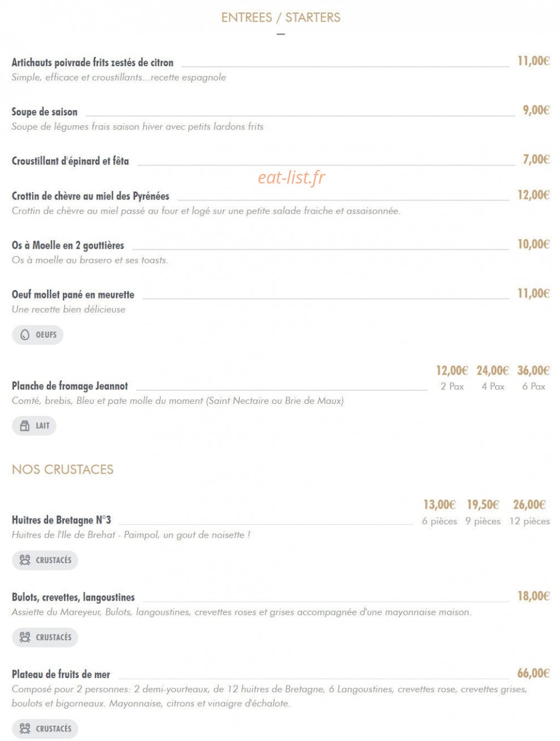Screen dimensions: 560x741
Task: Click the milk carton icon in LAIT tag
Action: coord(25,425)
